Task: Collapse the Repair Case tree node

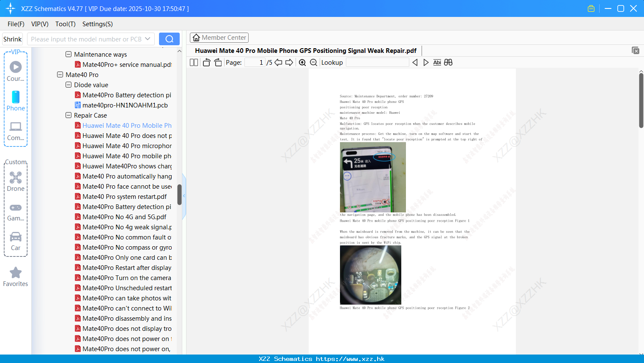Action: (x=69, y=115)
